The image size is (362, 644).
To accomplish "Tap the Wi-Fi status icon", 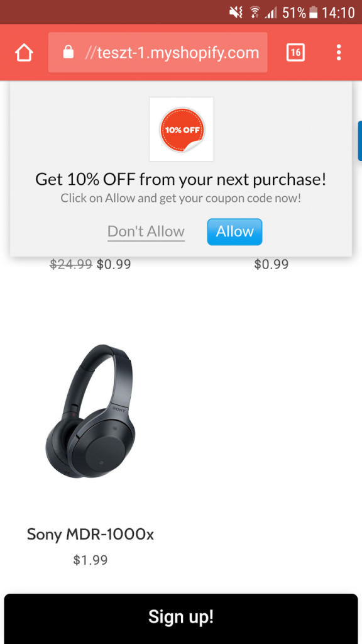I will [255, 13].
